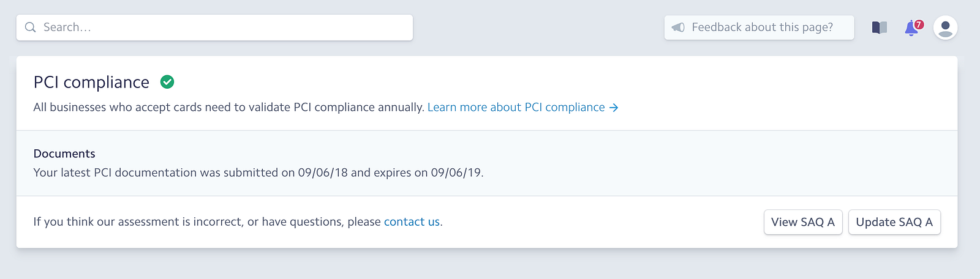
Task: Open the documentation book icon
Action: click(x=880, y=28)
